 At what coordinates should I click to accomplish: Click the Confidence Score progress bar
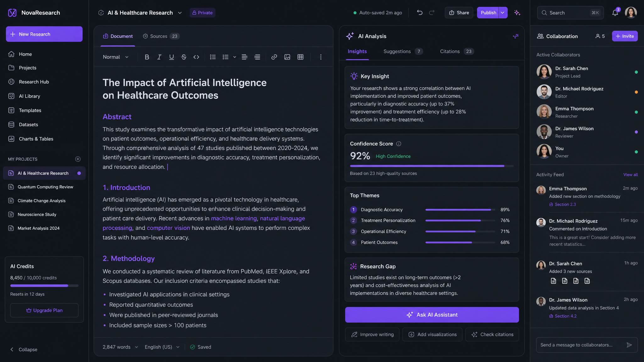(x=432, y=166)
